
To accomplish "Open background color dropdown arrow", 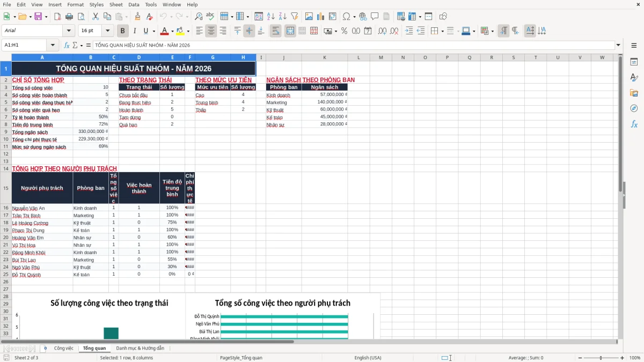I will 188,31.
